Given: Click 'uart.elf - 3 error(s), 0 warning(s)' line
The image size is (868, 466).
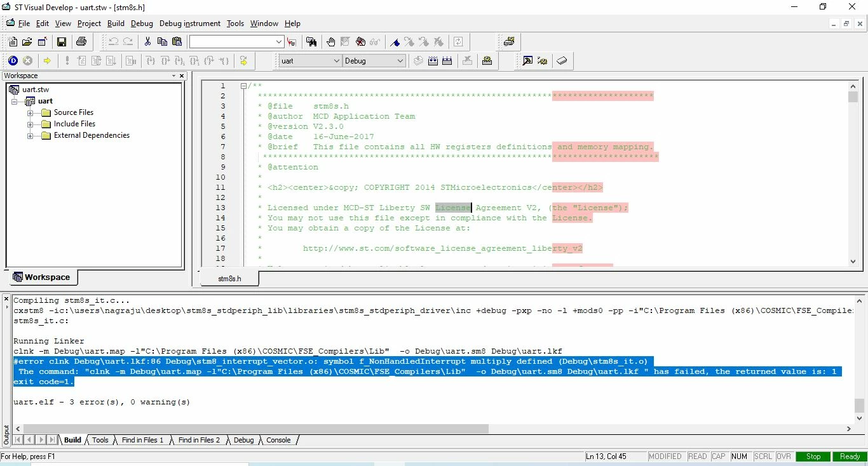Looking at the screenshot, I should point(102,402).
